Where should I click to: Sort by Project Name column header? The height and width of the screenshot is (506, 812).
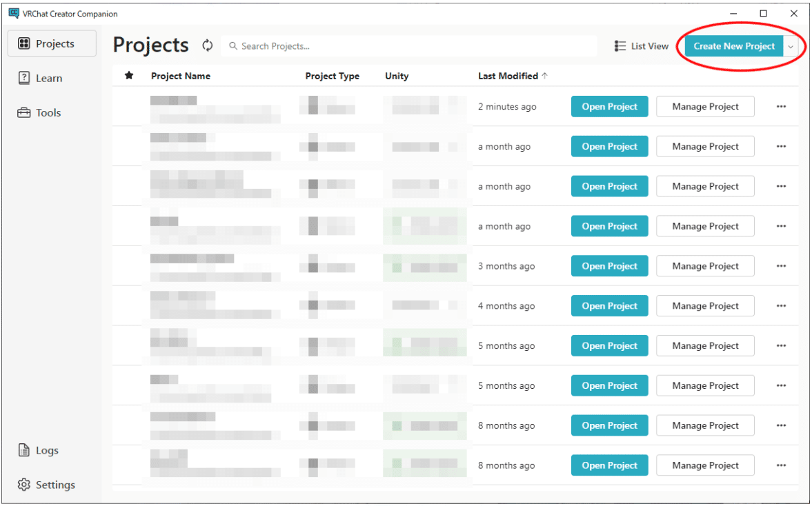181,76
